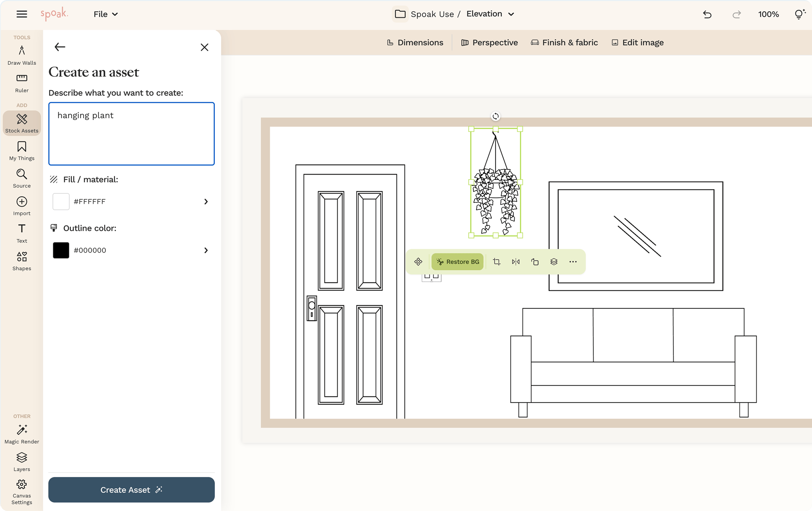Screen dimensions: 812x511
Task: Flip the selected plant horizontally
Action: tap(516, 261)
